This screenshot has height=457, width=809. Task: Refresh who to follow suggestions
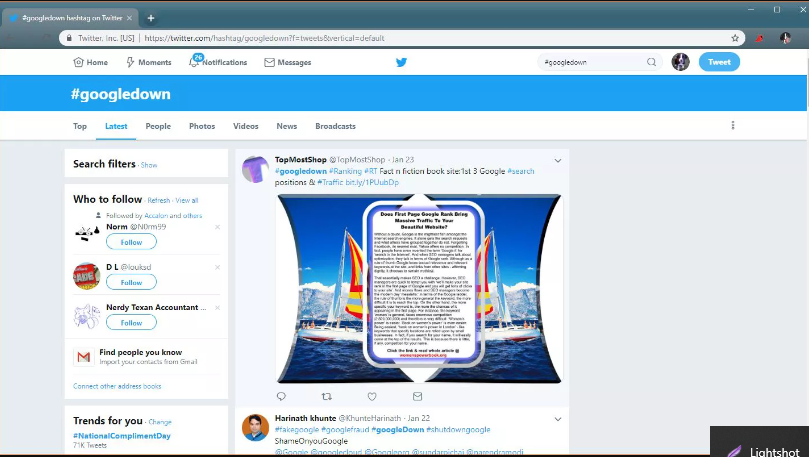158,200
